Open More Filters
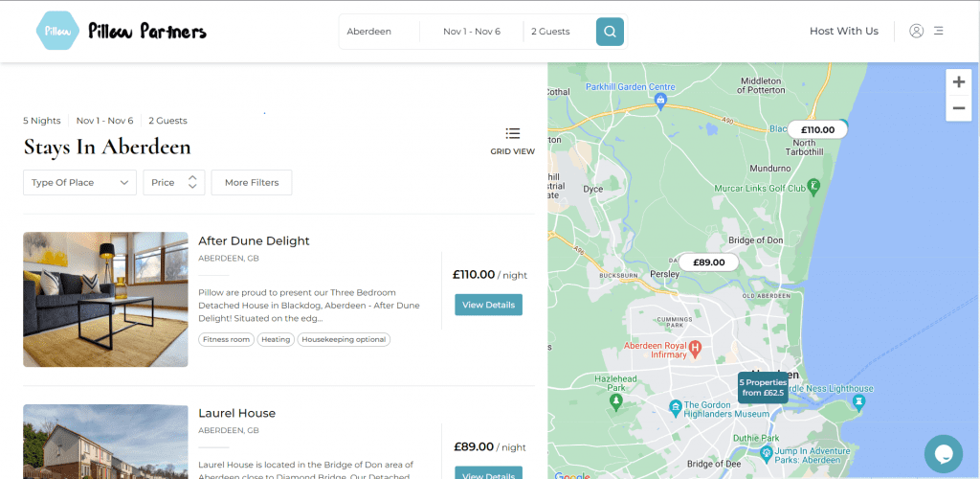Viewport: 980px width, 479px height. (252, 183)
